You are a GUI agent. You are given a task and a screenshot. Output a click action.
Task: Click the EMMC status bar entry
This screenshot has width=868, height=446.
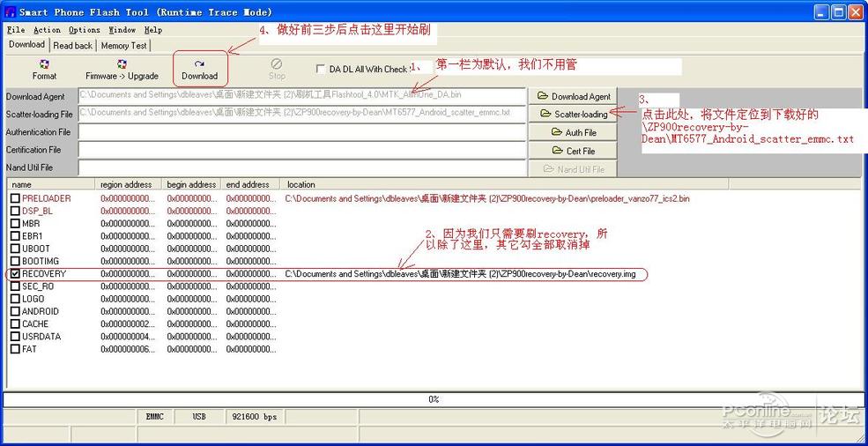[x=155, y=416]
